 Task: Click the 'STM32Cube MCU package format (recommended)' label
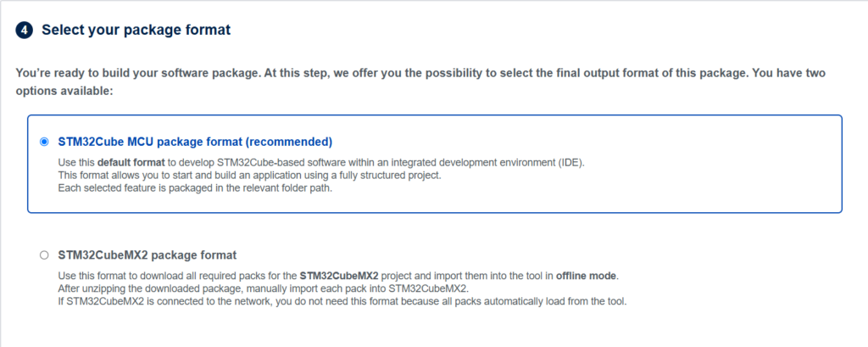195,142
